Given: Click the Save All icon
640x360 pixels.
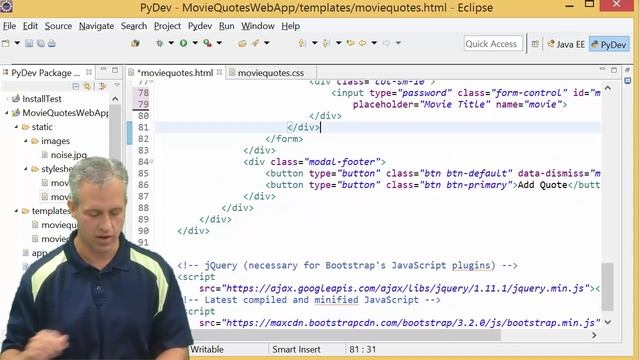Looking at the screenshot, I should [x=40, y=43].
